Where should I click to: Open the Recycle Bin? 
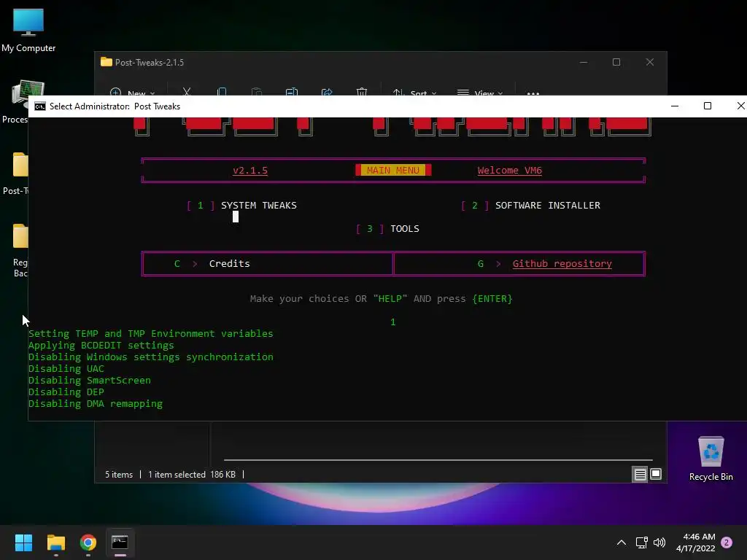[x=711, y=459]
